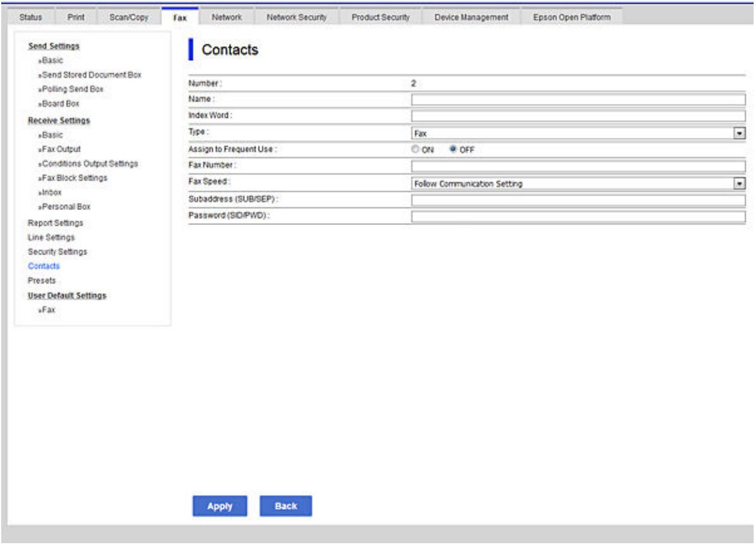Screen dimensions: 756x545
Task: Select the Fax tab
Action: (180, 18)
